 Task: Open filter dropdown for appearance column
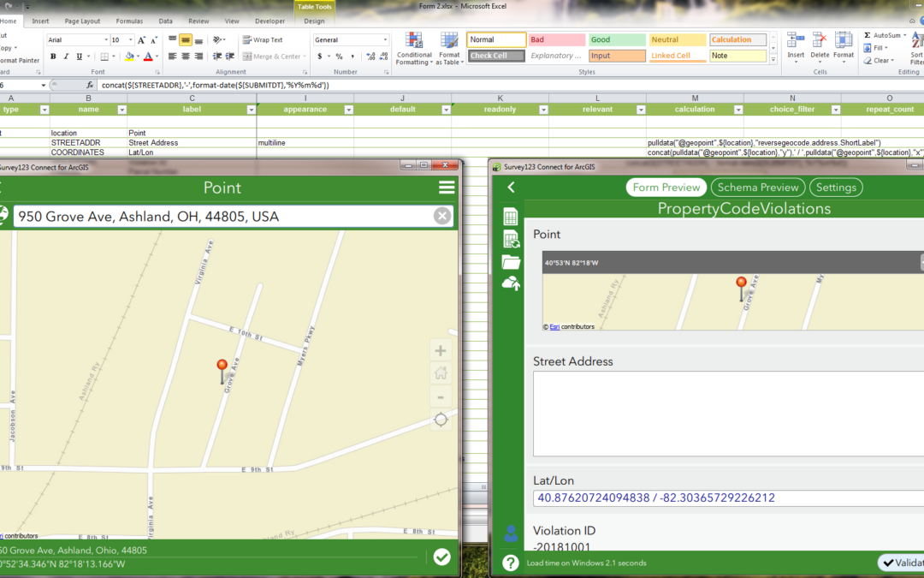[348, 110]
